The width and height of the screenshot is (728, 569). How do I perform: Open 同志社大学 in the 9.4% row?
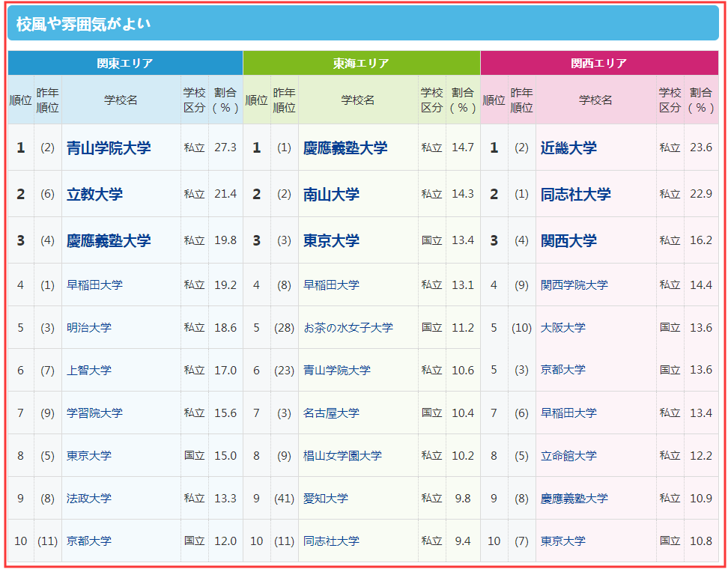pyautogui.click(x=332, y=541)
